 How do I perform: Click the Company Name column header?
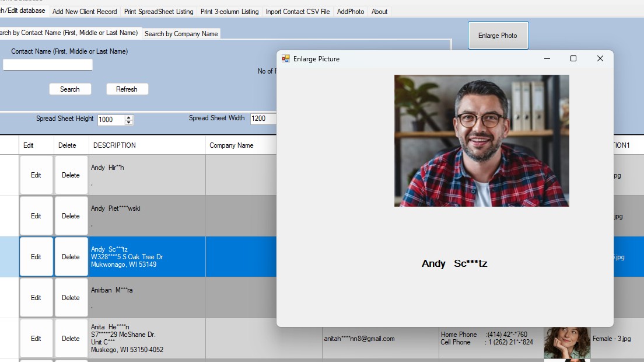click(241, 145)
